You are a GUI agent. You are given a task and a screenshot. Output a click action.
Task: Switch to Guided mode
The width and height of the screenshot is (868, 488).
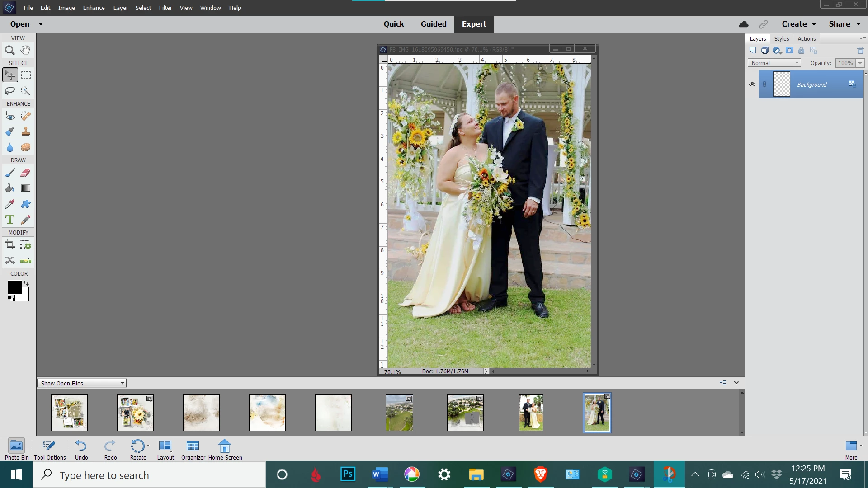tap(434, 24)
